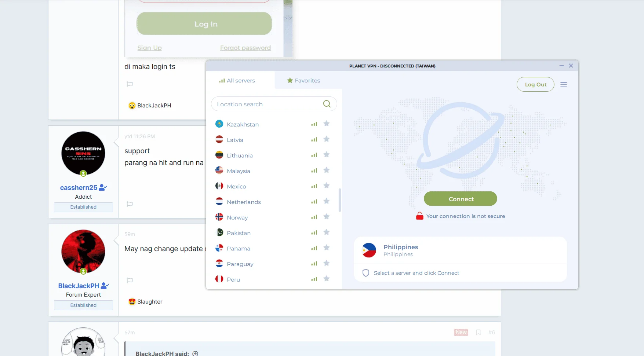The image size is (644, 356).
Task: Select the Netherlands server entry
Action: [273, 201]
